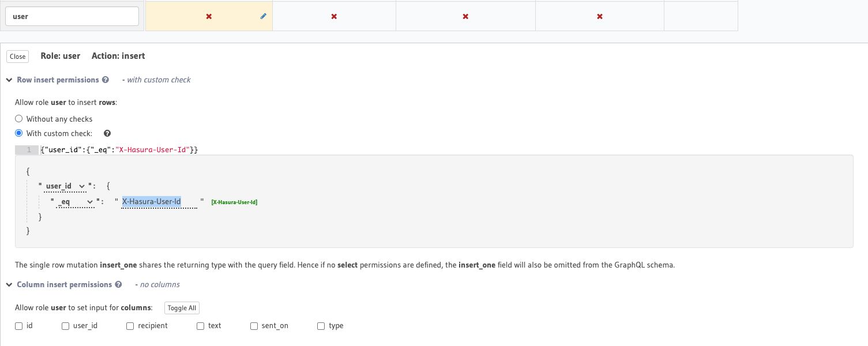This screenshot has width=868, height=346.
Task: Click the red cross in the second permission column
Action: tap(334, 16)
